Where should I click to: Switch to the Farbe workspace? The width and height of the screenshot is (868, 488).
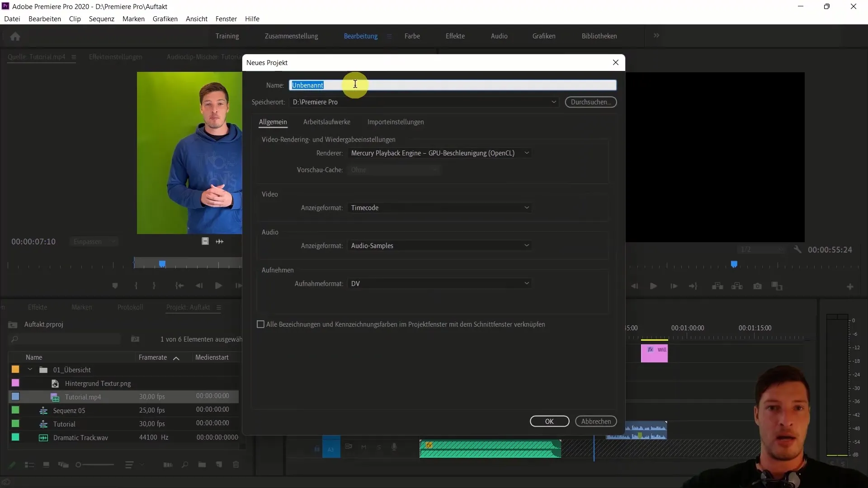tap(412, 36)
